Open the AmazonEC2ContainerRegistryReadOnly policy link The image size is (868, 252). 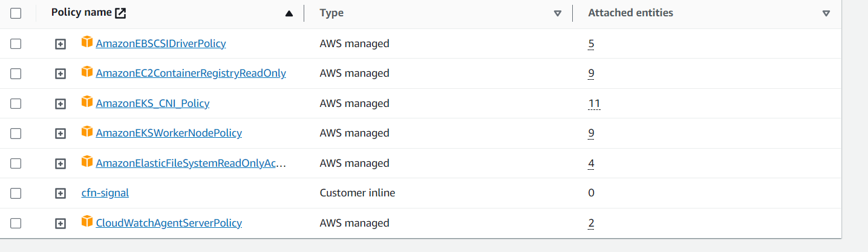[191, 74]
